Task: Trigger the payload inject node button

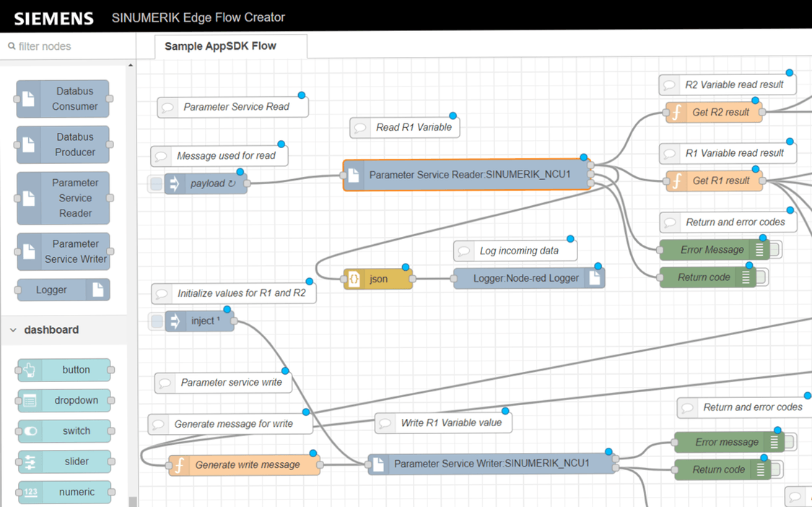Action: [x=156, y=183]
